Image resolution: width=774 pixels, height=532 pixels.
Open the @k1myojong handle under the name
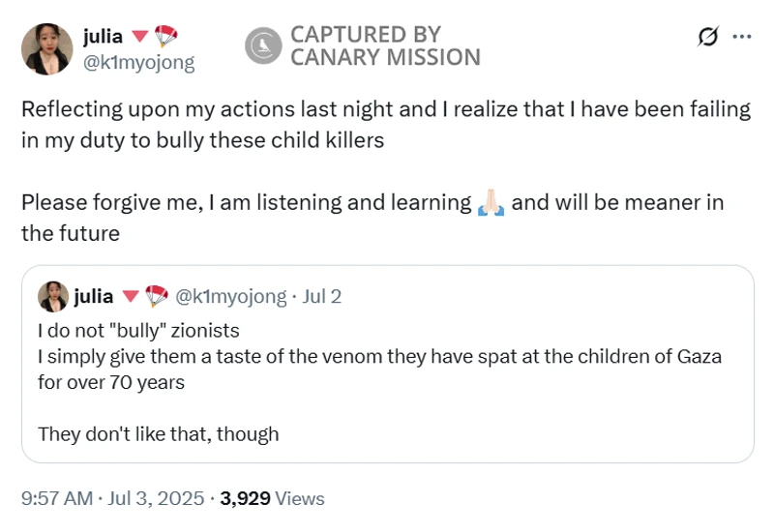pos(139,62)
